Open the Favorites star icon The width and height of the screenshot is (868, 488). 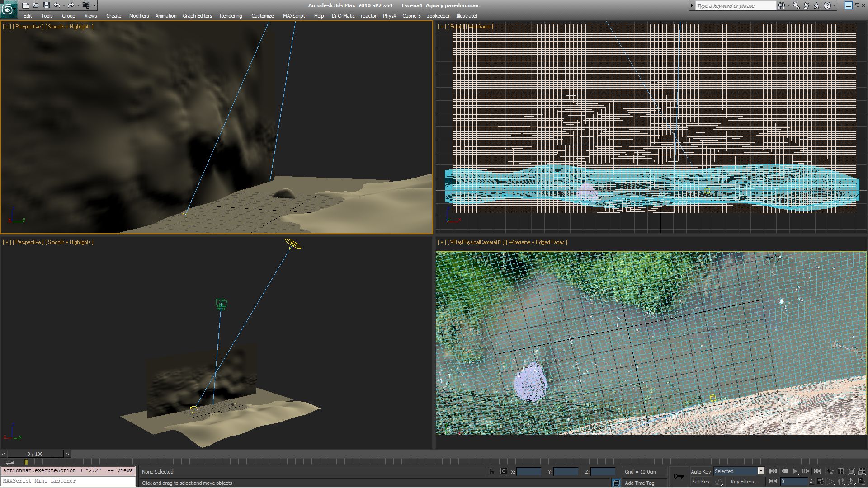[816, 5]
